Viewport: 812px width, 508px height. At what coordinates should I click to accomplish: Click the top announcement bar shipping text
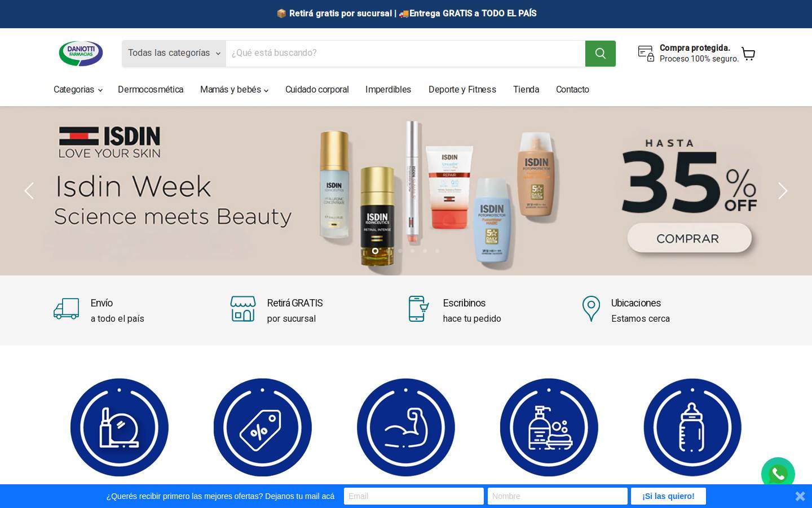pyautogui.click(x=406, y=14)
